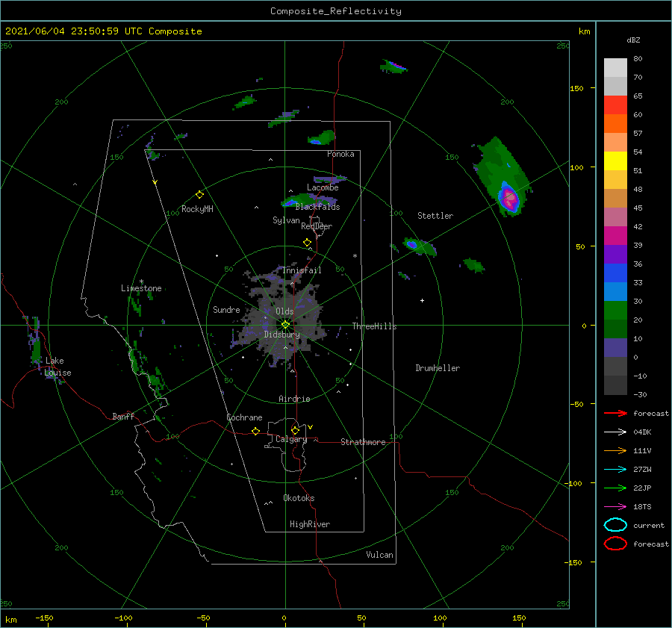Screen dimensions: 672x628
Task: Click the Innisfail label
Action: coord(302,270)
